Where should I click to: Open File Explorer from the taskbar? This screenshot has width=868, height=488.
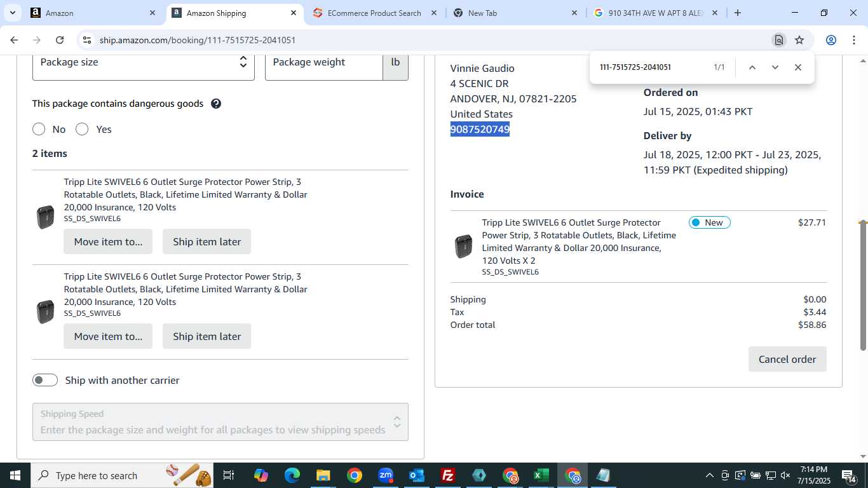pyautogui.click(x=323, y=475)
